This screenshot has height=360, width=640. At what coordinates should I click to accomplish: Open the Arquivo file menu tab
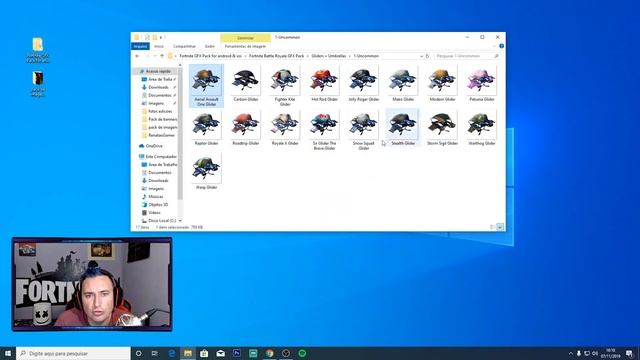pyautogui.click(x=140, y=46)
